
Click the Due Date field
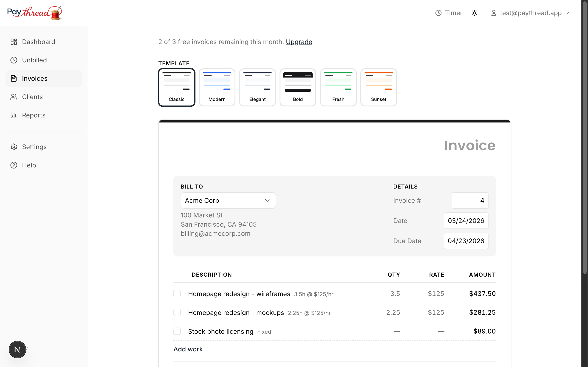pyautogui.click(x=466, y=241)
